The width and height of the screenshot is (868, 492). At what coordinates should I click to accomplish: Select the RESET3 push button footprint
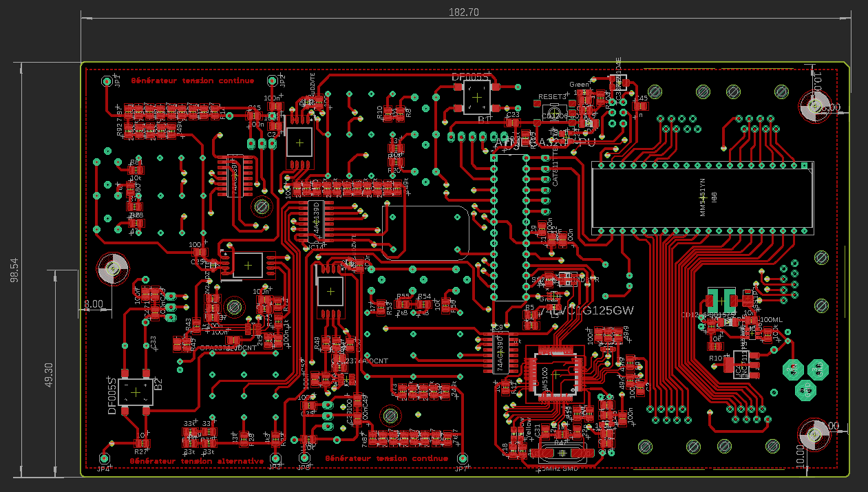(x=553, y=112)
